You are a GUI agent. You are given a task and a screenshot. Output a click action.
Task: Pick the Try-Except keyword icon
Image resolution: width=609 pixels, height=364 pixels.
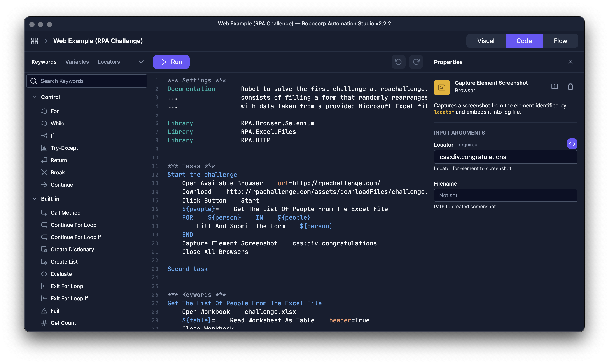coord(44,148)
